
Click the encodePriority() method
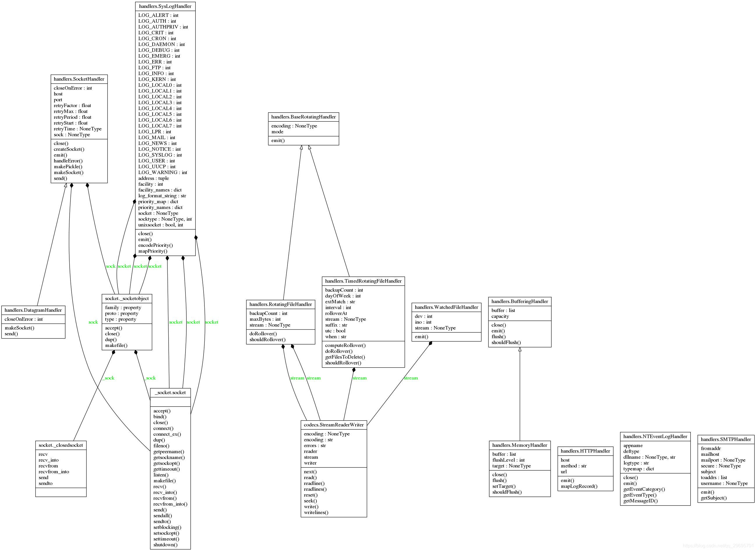[156, 245]
